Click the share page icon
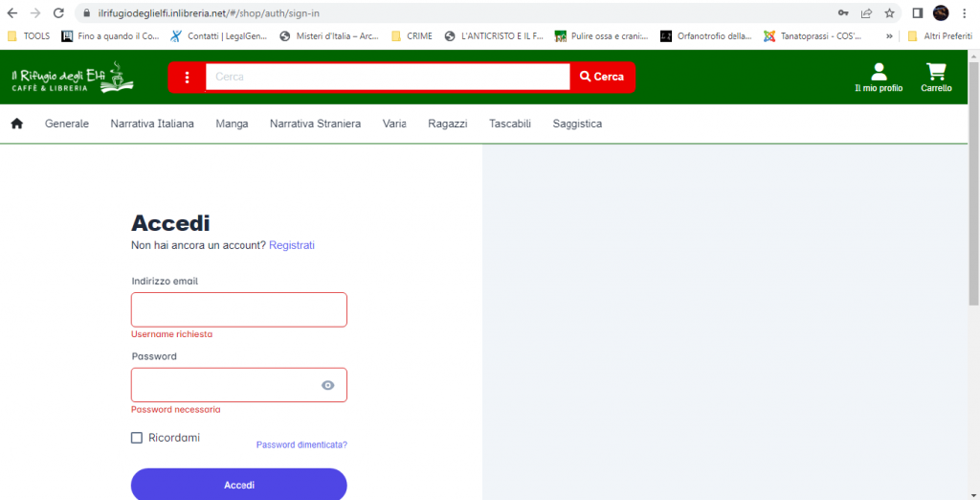The height and width of the screenshot is (500, 980). tap(866, 13)
